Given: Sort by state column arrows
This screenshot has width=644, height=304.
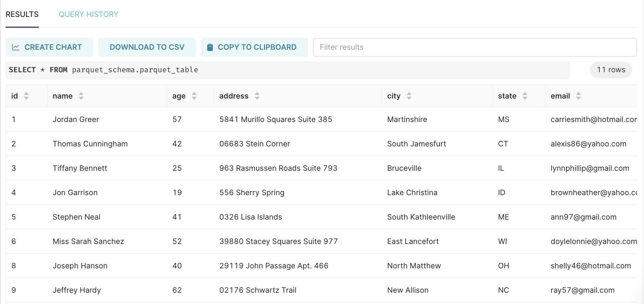Looking at the screenshot, I should [525, 96].
